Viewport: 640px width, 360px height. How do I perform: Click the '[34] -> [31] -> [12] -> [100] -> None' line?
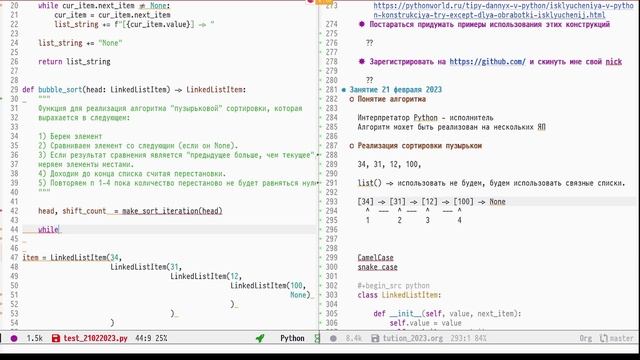click(431, 202)
